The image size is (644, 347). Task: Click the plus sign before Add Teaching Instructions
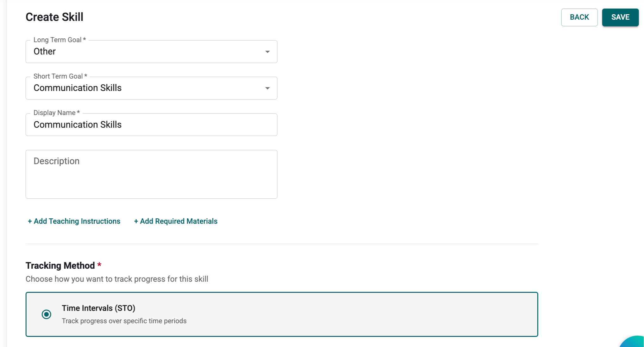[x=30, y=221]
